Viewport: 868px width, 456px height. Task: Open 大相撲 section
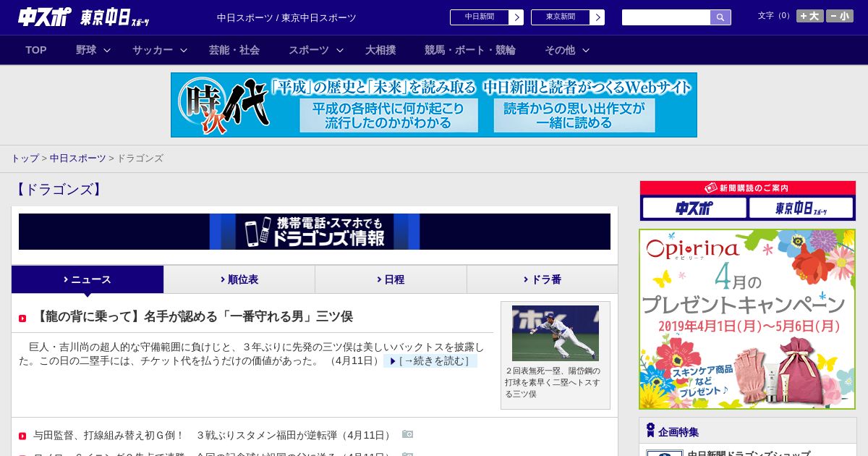[x=380, y=50]
